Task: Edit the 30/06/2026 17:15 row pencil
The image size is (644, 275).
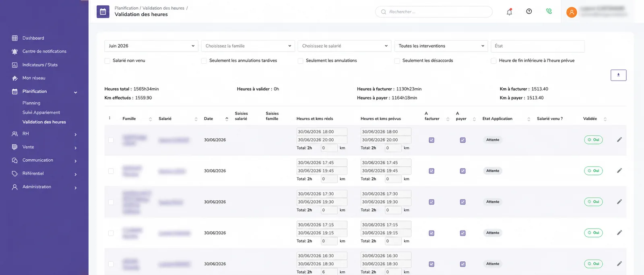Action: [619, 233]
